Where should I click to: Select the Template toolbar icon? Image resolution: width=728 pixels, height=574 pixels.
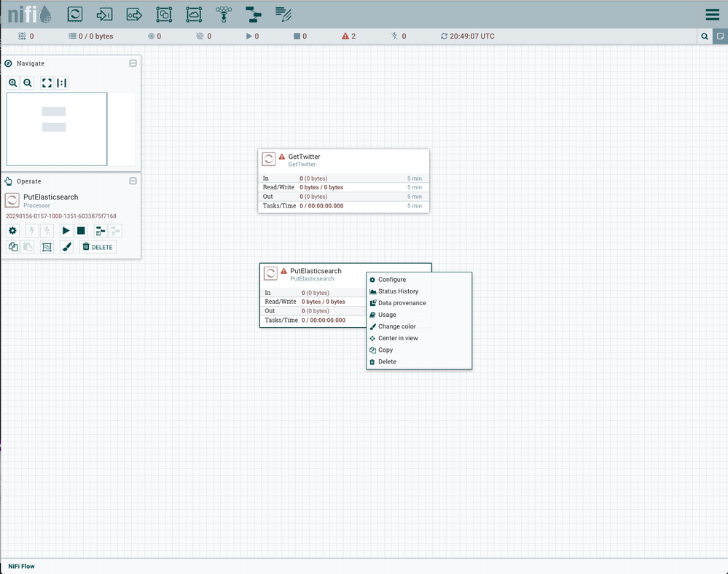click(x=253, y=14)
